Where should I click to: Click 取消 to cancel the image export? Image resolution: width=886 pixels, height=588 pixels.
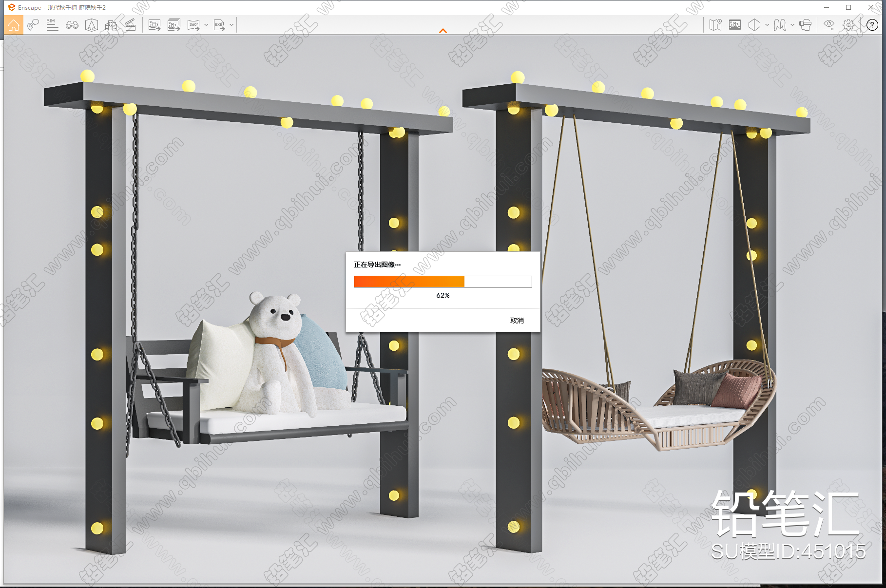pos(517,321)
